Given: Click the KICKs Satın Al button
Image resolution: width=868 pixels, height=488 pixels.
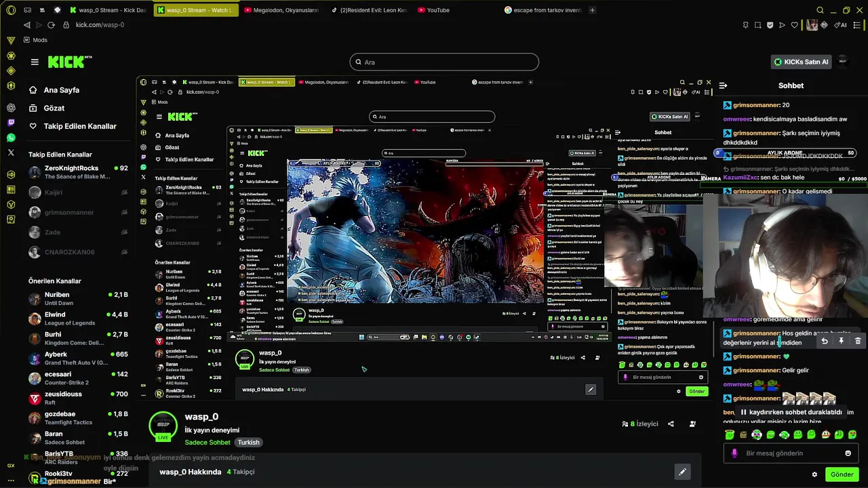Looking at the screenshot, I should pos(802,62).
